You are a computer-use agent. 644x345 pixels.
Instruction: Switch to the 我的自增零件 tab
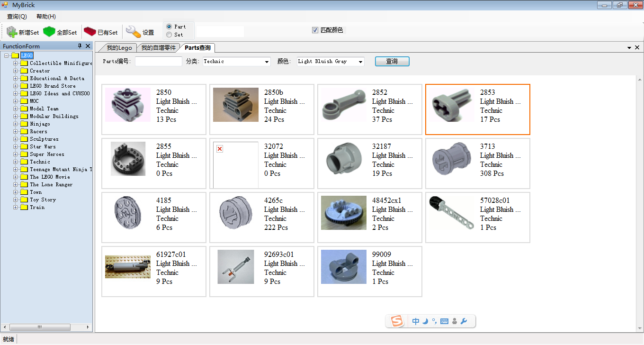(x=158, y=48)
